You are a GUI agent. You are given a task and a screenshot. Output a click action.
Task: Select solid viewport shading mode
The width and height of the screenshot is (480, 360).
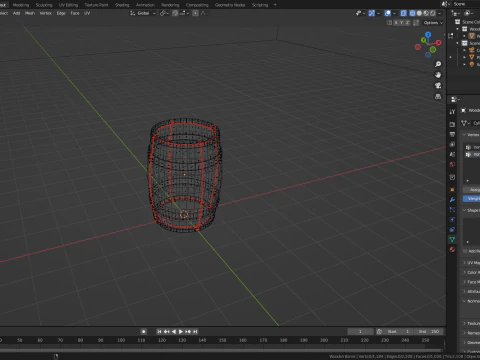tap(419, 13)
